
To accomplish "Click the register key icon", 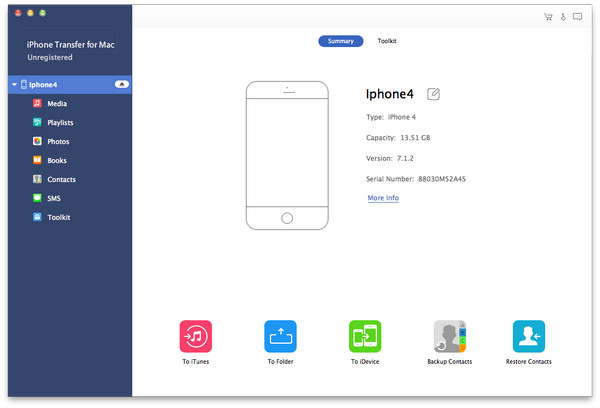I will [x=563, y=17].
